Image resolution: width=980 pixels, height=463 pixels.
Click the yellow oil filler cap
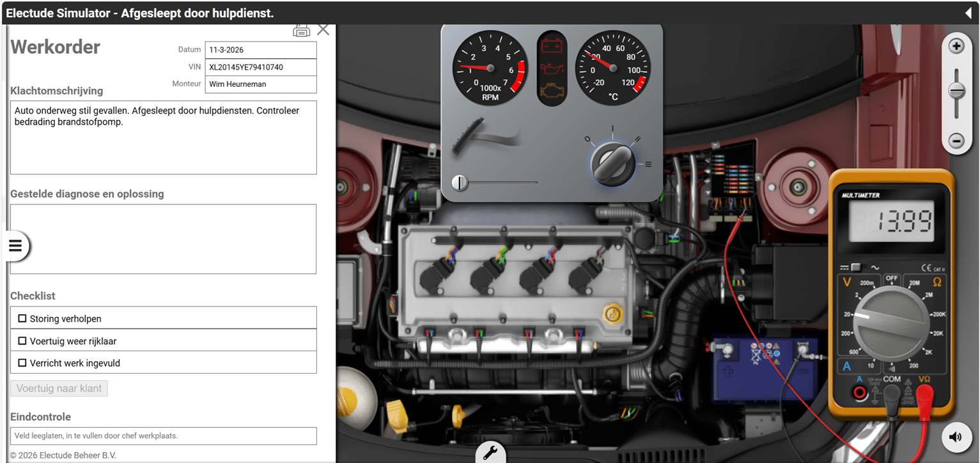pyautogui.click(x=612, y=314)
